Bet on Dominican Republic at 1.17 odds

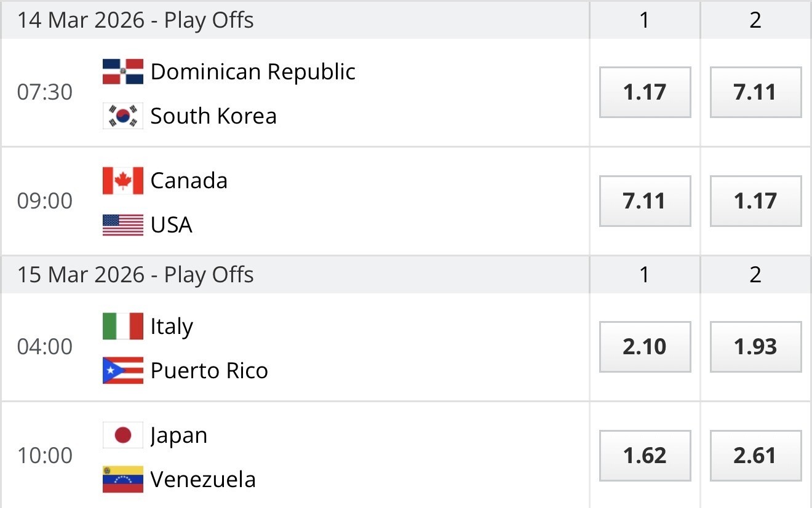click(645, 92)
